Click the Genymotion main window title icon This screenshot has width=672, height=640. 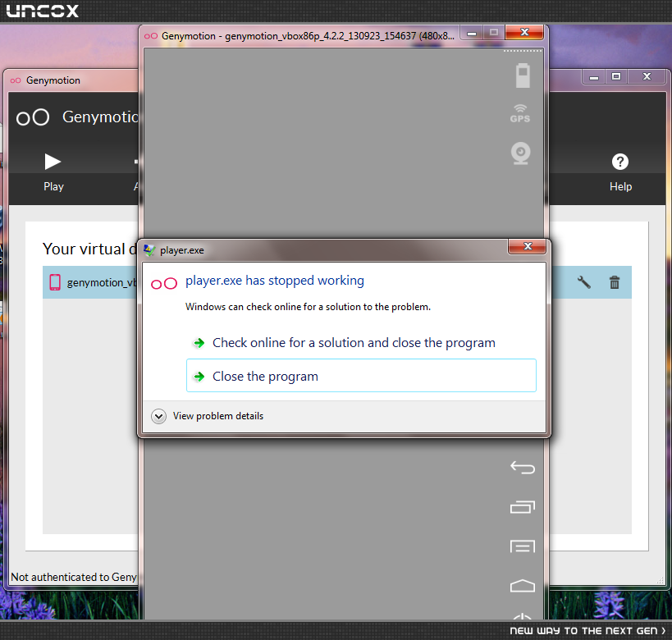(x=16, y=80)
